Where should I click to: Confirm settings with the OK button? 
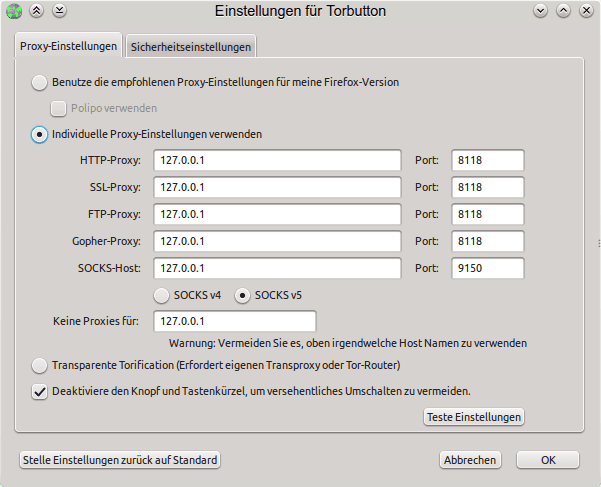pyautogui.click(x=548, y=460)
